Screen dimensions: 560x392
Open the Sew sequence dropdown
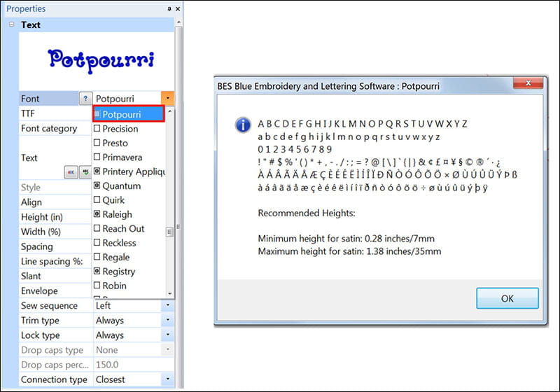tap(168, 306)
